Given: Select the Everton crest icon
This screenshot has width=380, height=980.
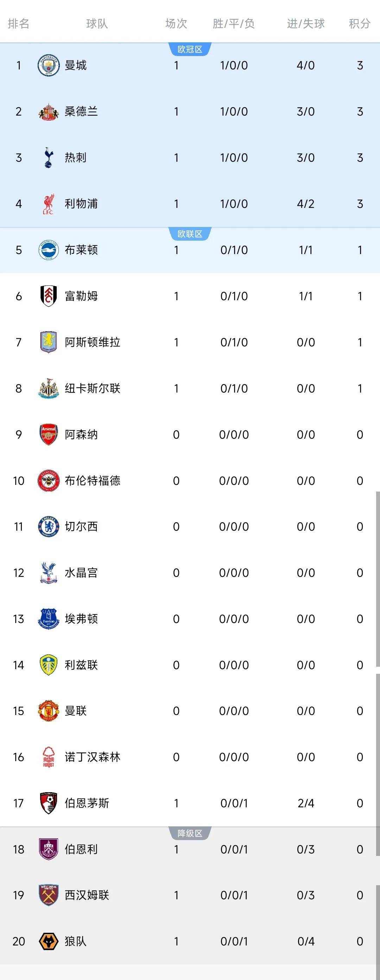Looking at the screenshot, I should point(49,618).
